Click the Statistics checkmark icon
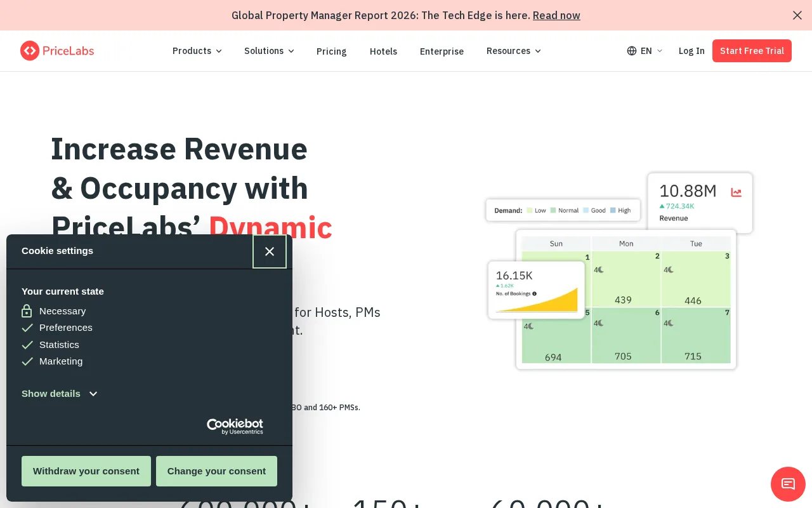This screenshot has width=812, height=508. pos(27,345)
